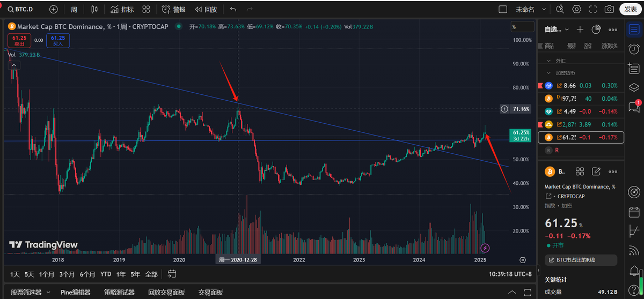Open watchlist advanced view pie icon

(596, 29)
